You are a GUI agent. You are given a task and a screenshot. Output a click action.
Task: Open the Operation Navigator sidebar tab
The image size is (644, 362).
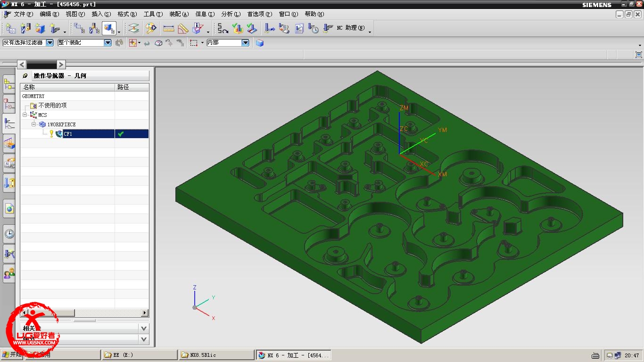[9, 124]
